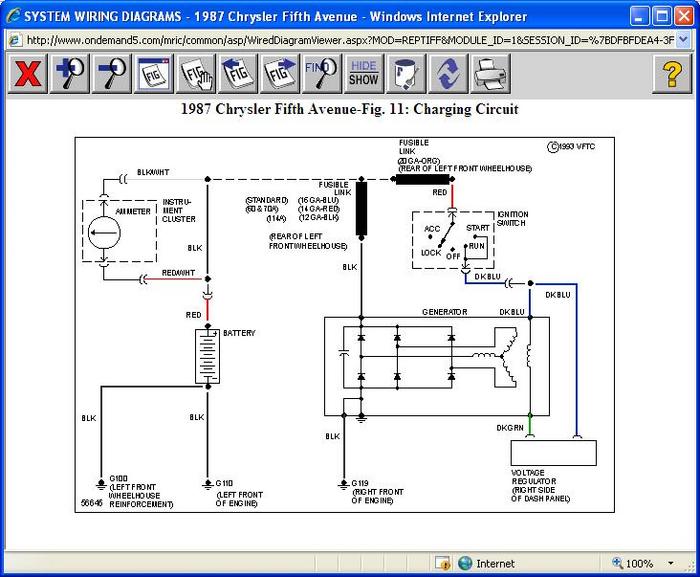Click the 'INSTRUMENT CLUSTER' label
700x577 pixels.
pos(179,210)
